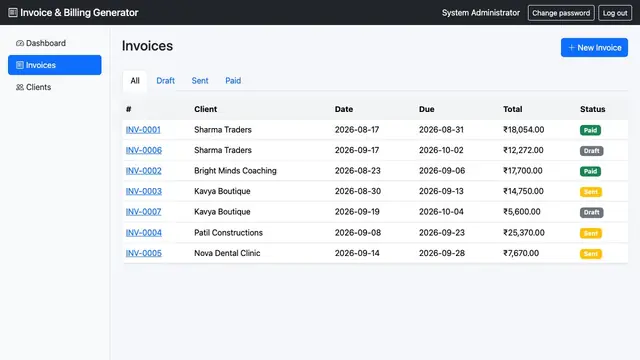Click the total ₹5,600.00
The image size is (640, 360).
(x=522, y=211)
